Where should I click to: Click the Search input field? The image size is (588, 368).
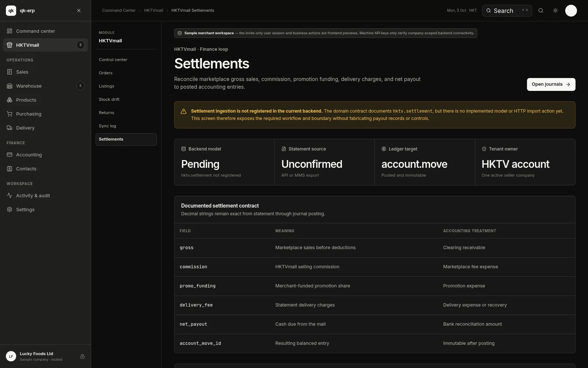coord(507,11)
